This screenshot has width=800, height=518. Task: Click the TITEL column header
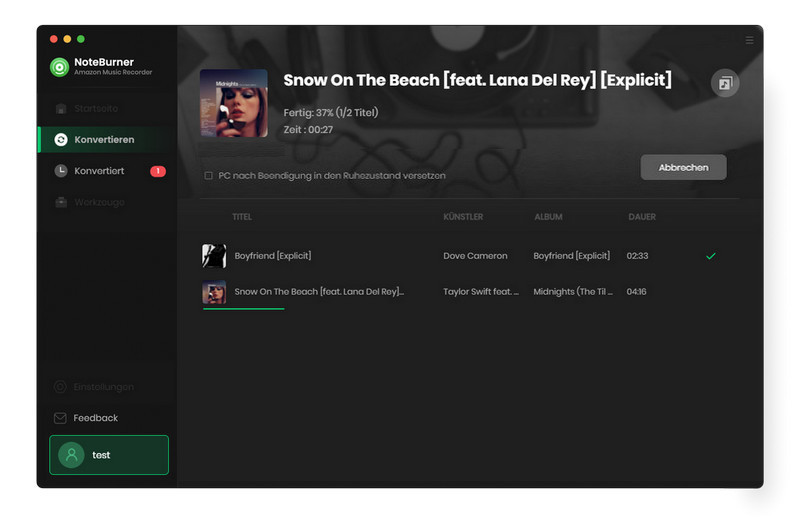point(242,217)
